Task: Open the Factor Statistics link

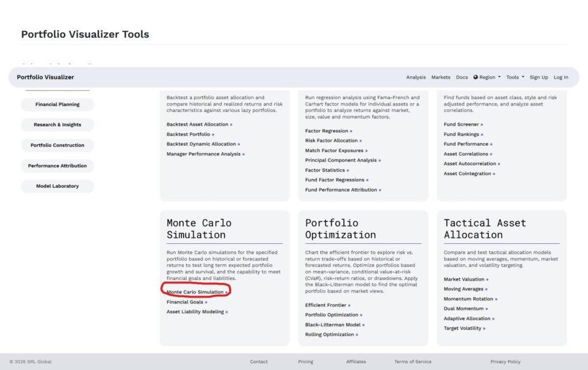Action: coord(327,170)
